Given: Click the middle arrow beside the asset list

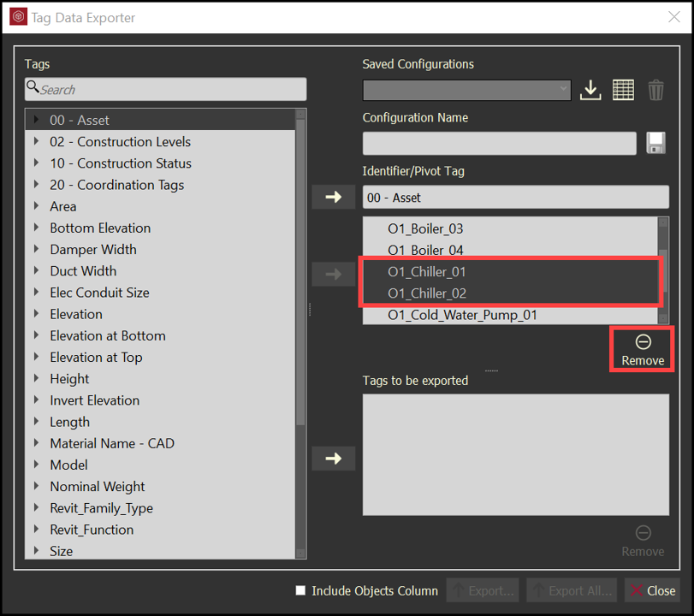Looking at the screenshot, I should [x=333, y=274].
